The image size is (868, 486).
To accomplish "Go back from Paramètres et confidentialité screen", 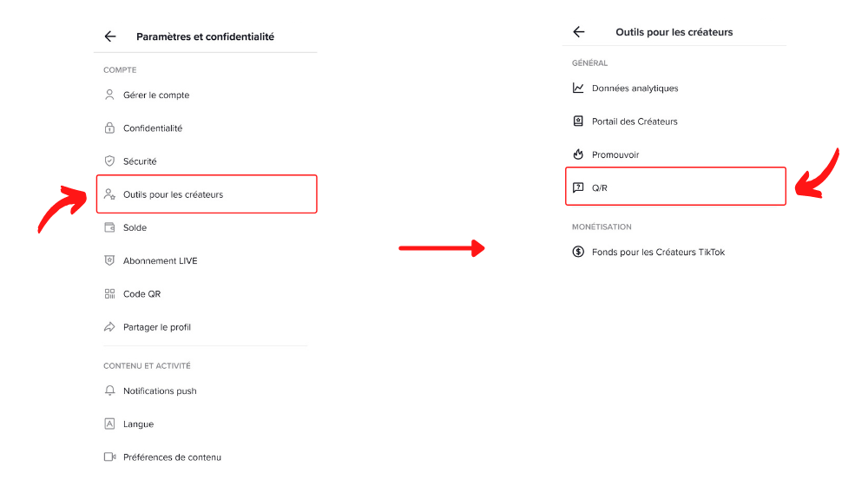I will [x=110, y=36].
